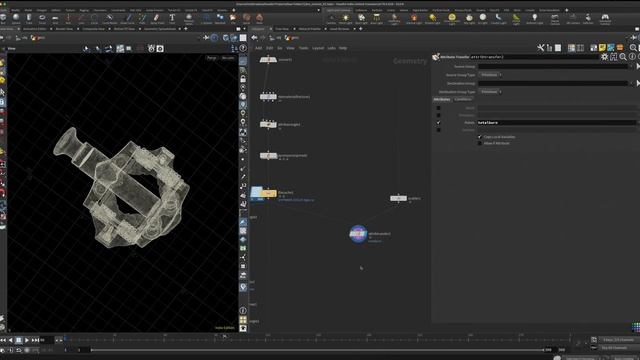Select the Ambient Light bulb shelf tool
This screenshot has width=640, height=360.
point(534,18)
